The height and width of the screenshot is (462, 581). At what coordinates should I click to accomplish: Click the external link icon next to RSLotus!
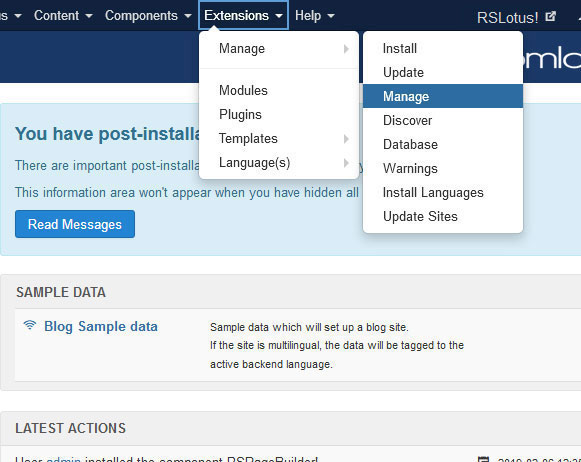coord(551,17)
